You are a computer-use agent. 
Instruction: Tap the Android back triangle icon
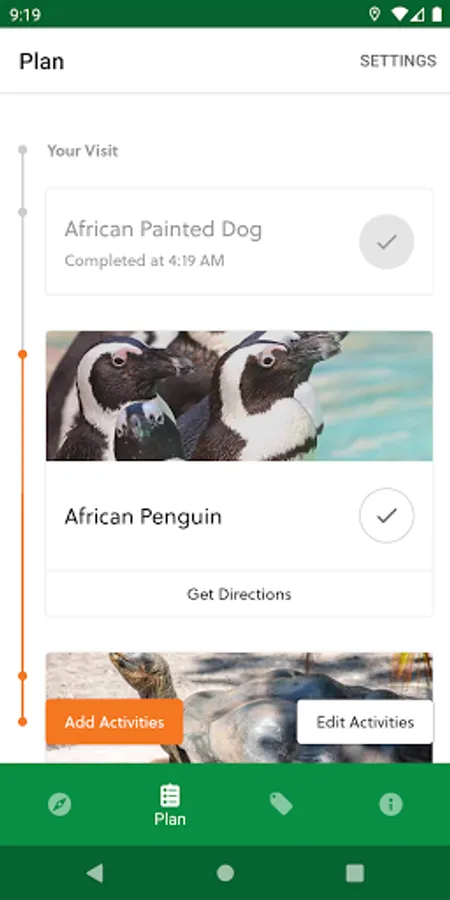coord(95,873)
